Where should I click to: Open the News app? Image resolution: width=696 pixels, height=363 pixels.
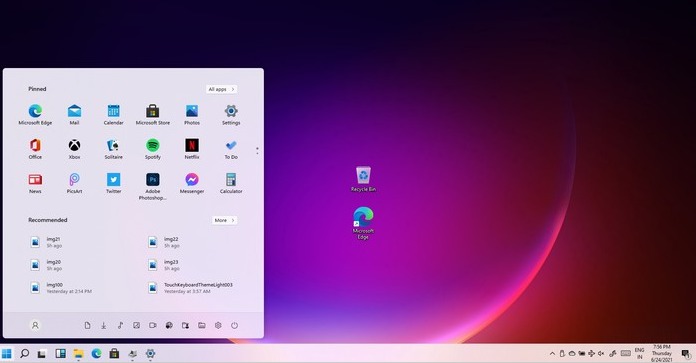pos(35,183)
